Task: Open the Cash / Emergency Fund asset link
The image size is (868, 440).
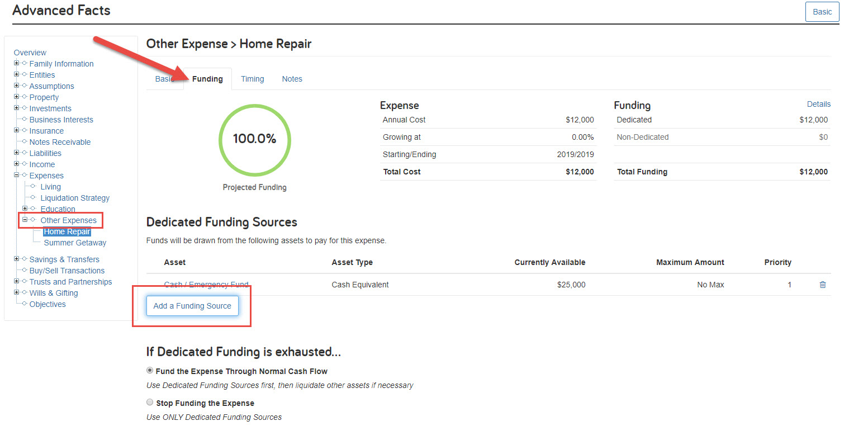Action: tap(206, 285)
